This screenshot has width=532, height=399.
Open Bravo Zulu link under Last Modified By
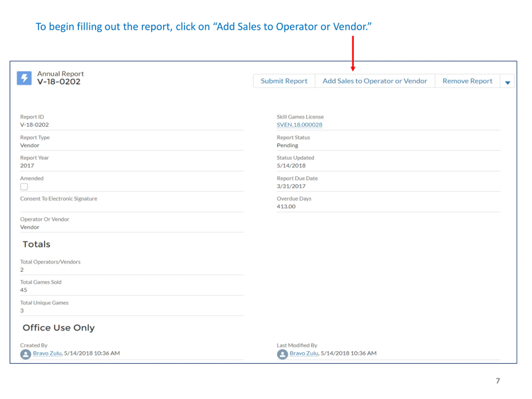click(x=304, y=353)
